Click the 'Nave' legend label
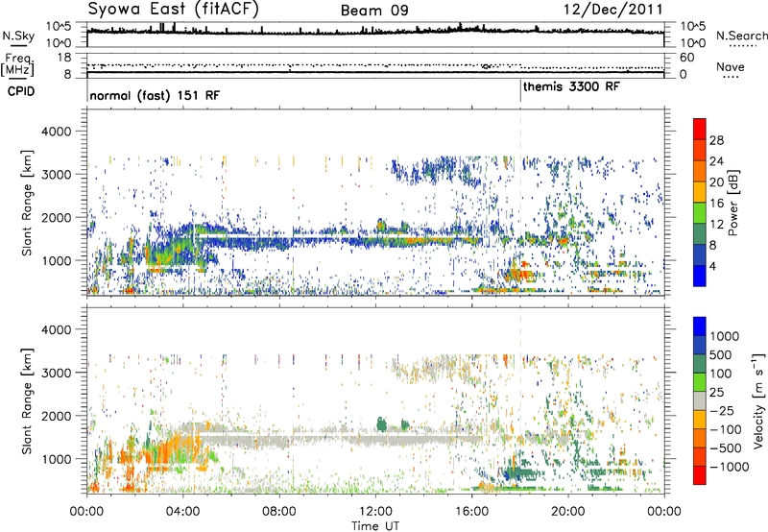768x532 pixels. (731, 66)
